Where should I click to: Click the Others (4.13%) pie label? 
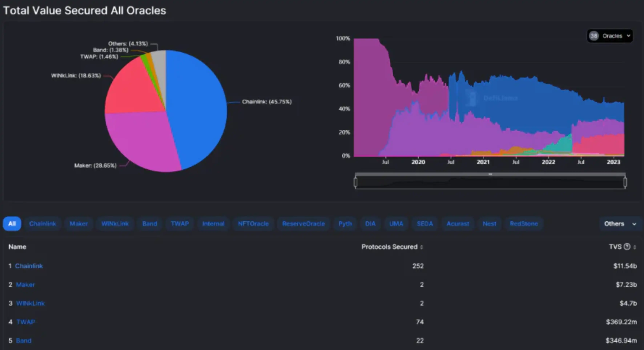tap(128, 43)
